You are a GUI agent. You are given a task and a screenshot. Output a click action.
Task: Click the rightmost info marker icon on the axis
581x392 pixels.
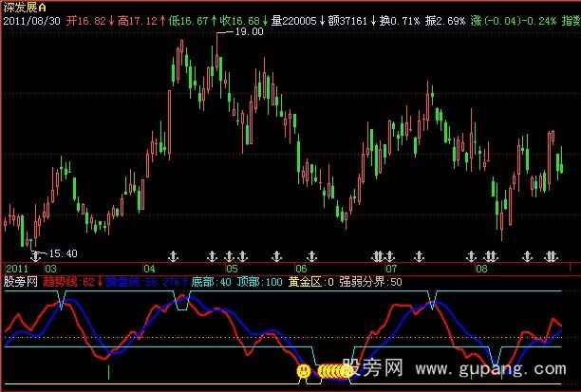click(x=552, y=256)
